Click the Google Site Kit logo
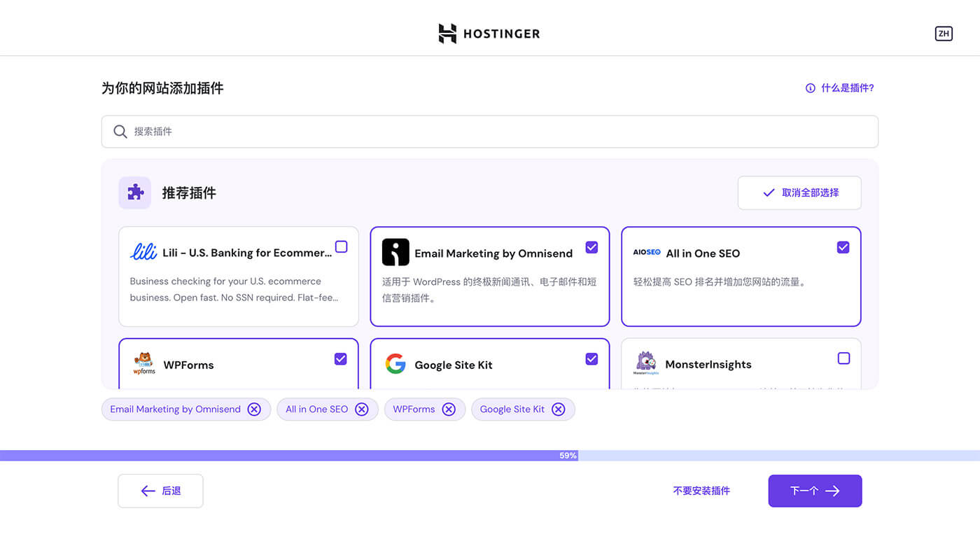Viewport: 980px width, 560px height. (395, 364)
